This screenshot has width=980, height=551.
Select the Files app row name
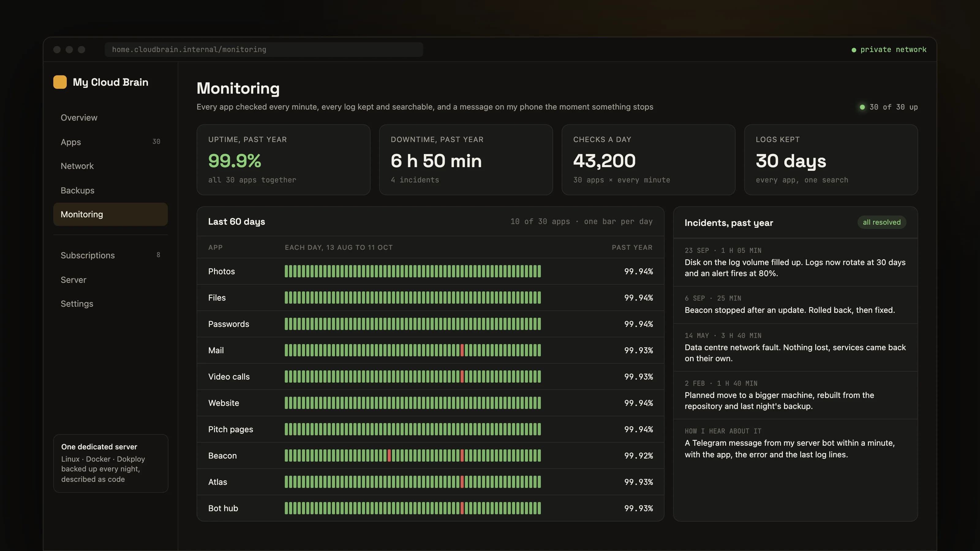click(x=217, y=298)
